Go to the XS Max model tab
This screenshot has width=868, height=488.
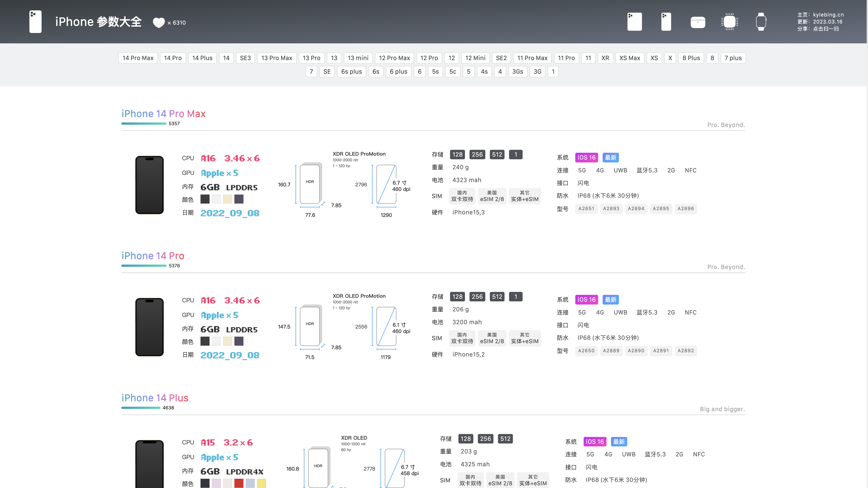[630, 58]
